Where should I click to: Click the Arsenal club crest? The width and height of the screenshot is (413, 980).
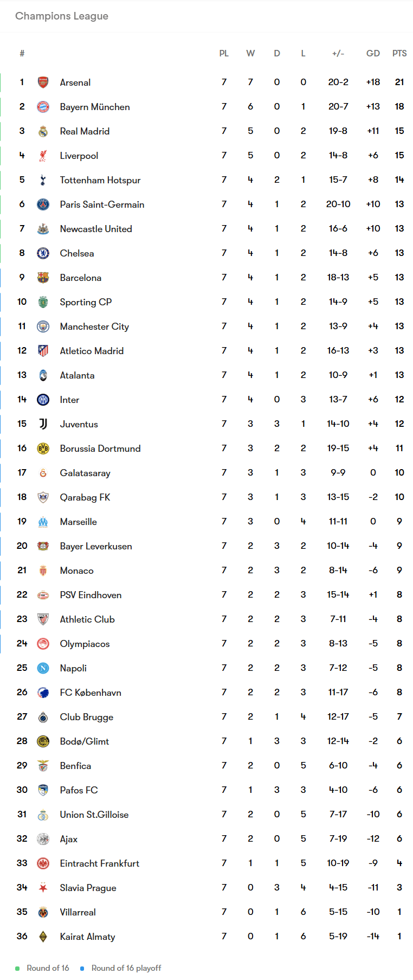43,82
